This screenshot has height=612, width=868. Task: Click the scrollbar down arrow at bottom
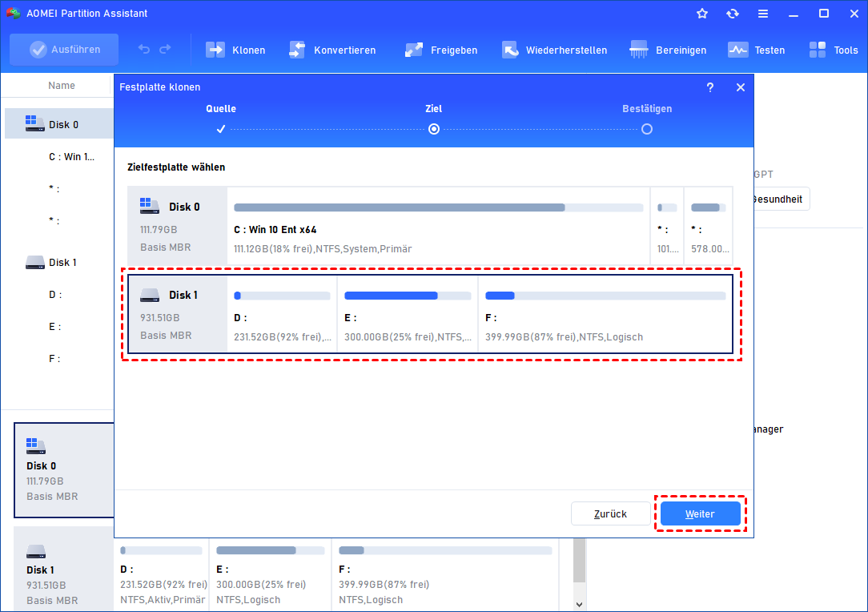pyautogui.click(x=579, y=604)
